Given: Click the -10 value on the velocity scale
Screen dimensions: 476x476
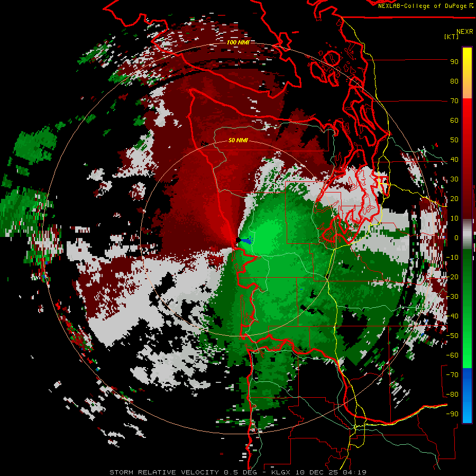Looking at the screenshot, I should (x=452, y=258).
